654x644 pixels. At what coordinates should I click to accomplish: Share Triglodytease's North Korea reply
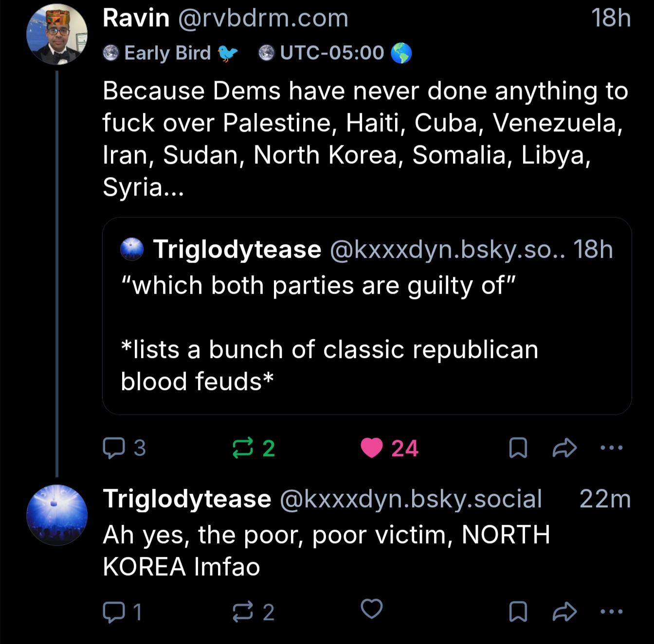[x=564, y=612]
